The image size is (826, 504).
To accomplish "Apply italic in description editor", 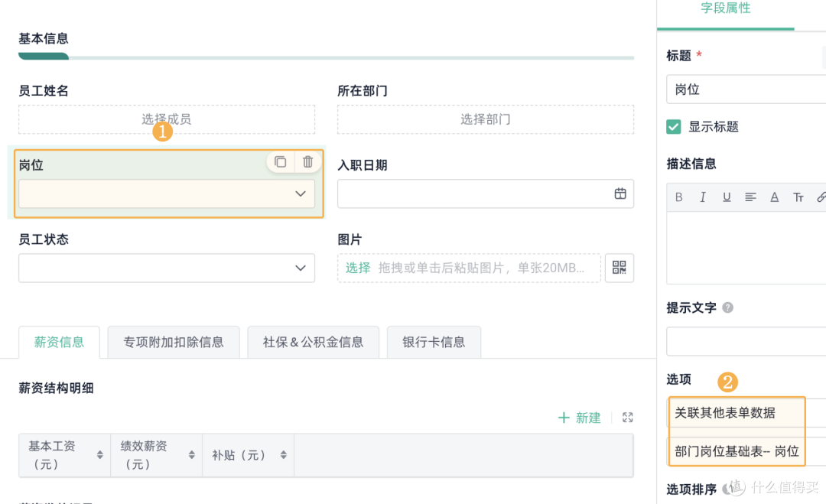I will point(702,197).
